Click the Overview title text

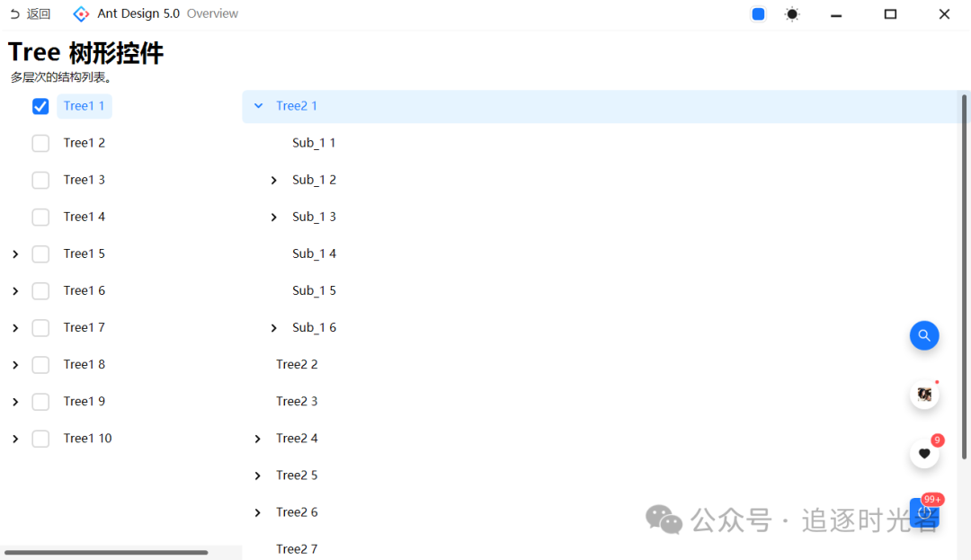point(212,13)
